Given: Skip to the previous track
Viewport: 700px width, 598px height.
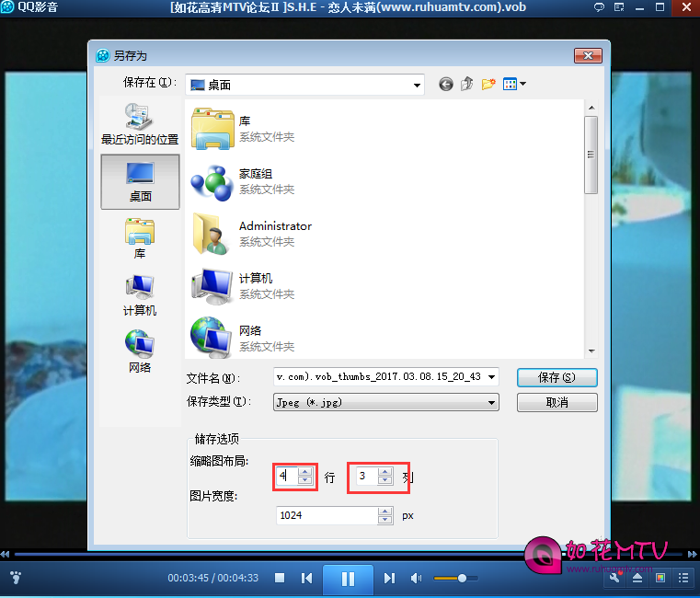Looking at the screenshot, I should click(x=307, y=578).
